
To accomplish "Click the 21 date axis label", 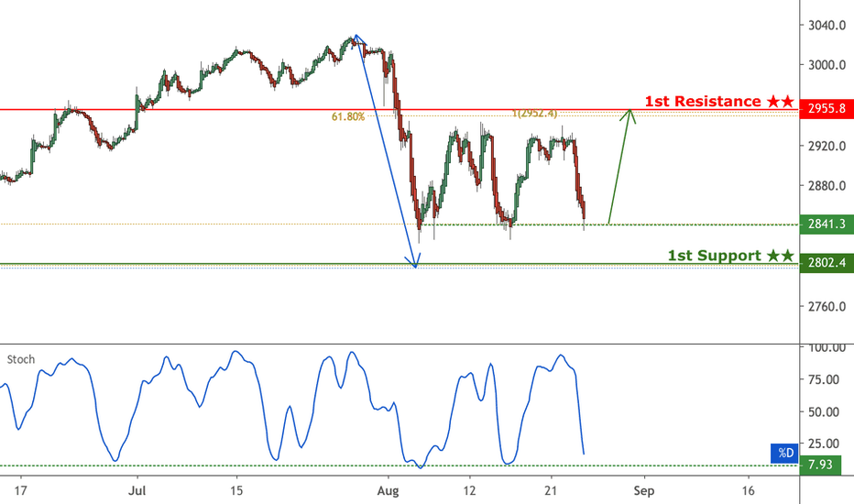I will tap(551, 491).
